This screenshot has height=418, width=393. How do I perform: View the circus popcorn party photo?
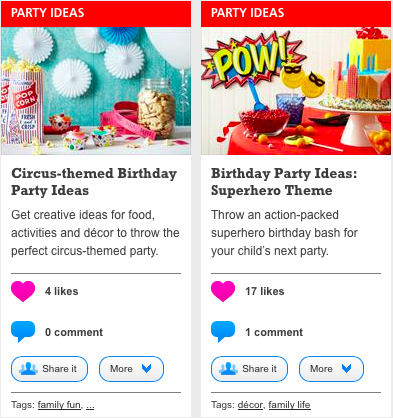pyautogui.click(x=96, y=91)
